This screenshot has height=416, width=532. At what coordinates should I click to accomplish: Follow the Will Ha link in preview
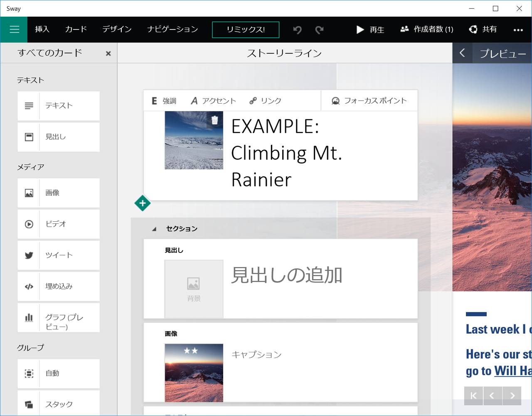click(513, 371)
